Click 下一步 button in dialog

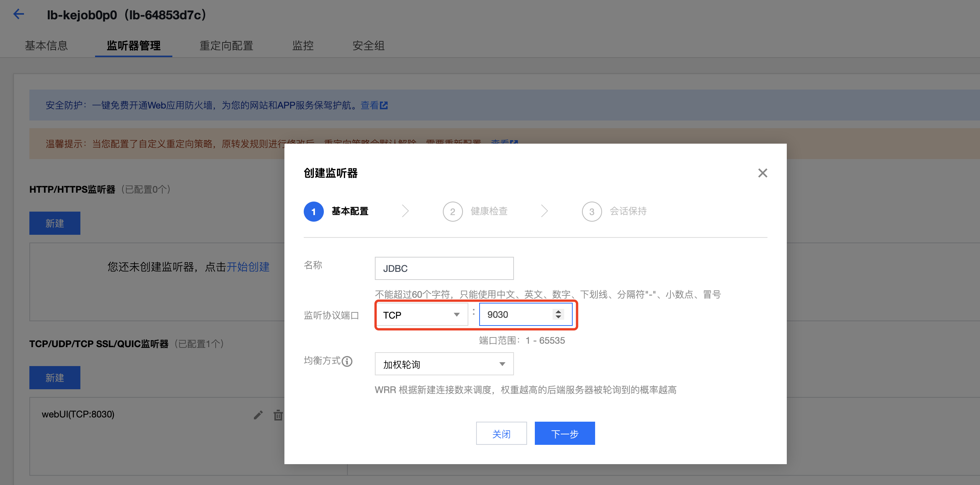click(x=565, y=434)
